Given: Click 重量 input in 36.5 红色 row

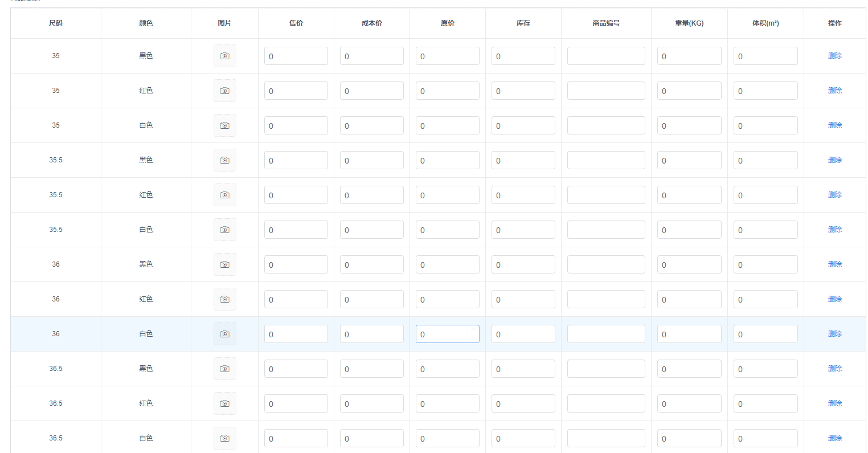Looking at the screenshot, I should (x=689, y=403).
